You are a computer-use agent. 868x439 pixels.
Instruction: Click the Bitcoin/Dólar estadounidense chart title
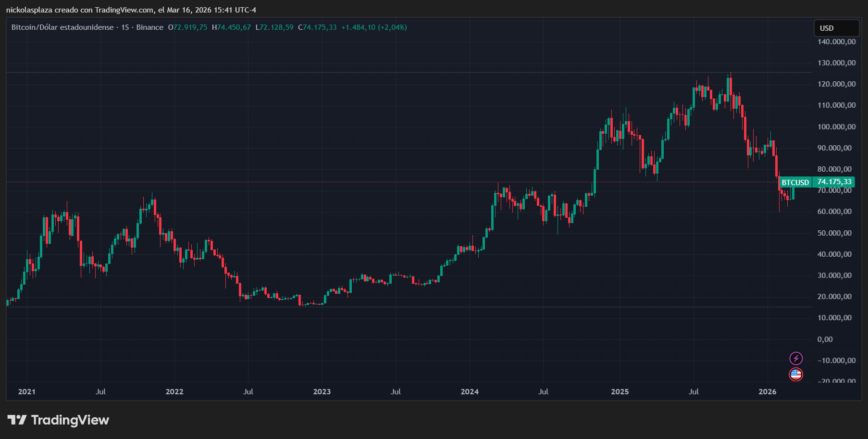coord(62,27)
